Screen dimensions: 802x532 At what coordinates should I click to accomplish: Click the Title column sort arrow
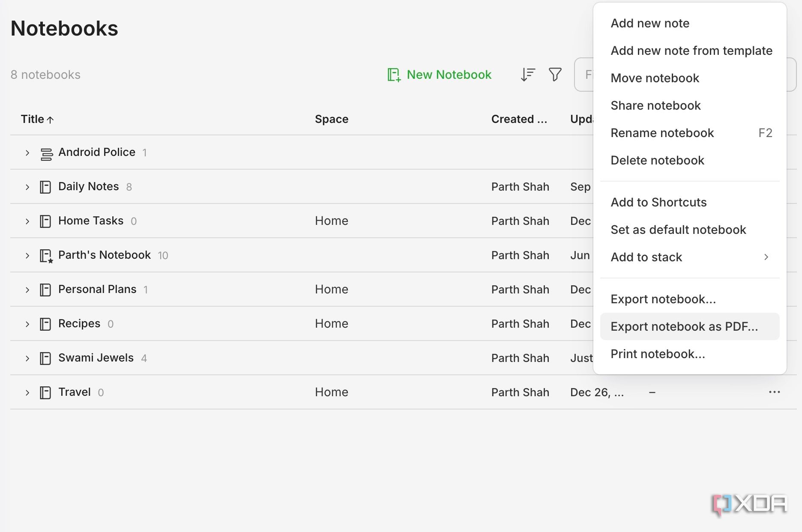50,120
